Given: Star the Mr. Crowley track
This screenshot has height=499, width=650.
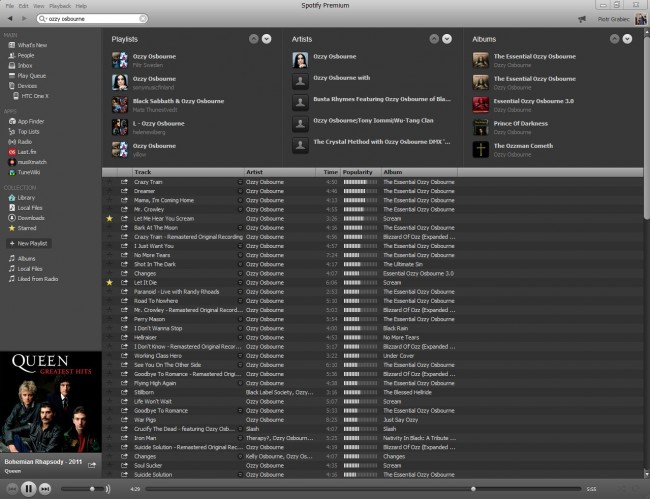Looking at the screenshot, I should click(x=109, y=209).
